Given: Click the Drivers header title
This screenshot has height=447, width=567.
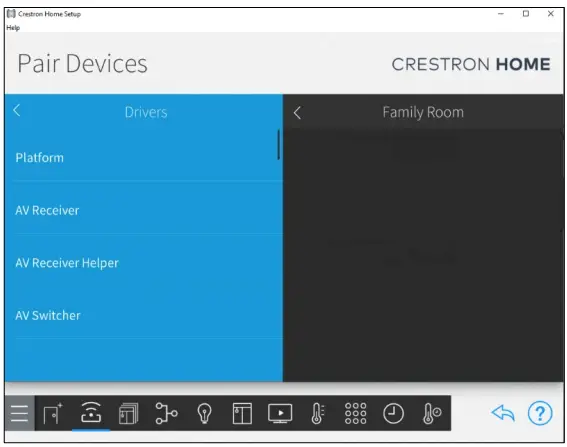Looking at the screenshot, I should (146, 112).
